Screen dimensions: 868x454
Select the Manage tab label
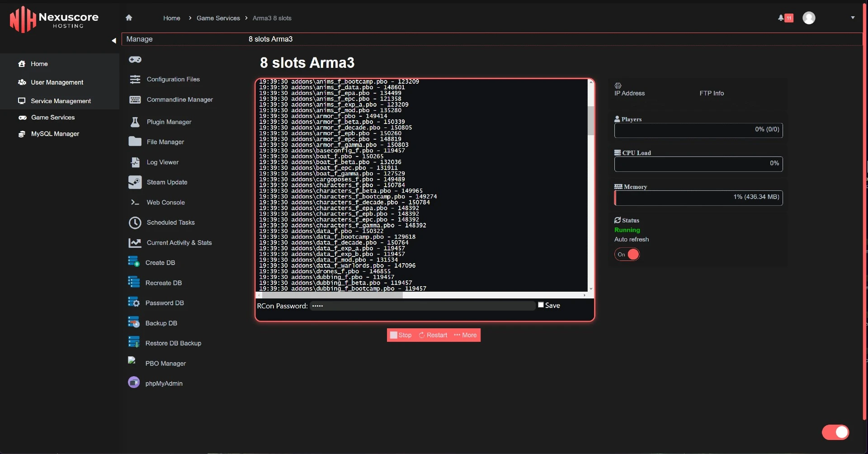[x=139, y=39]
